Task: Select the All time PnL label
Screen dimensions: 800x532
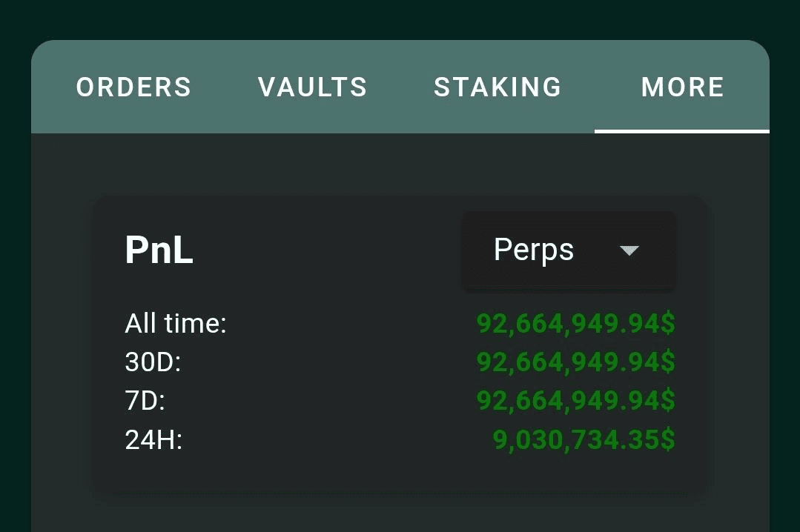Action: pos(176,324)
